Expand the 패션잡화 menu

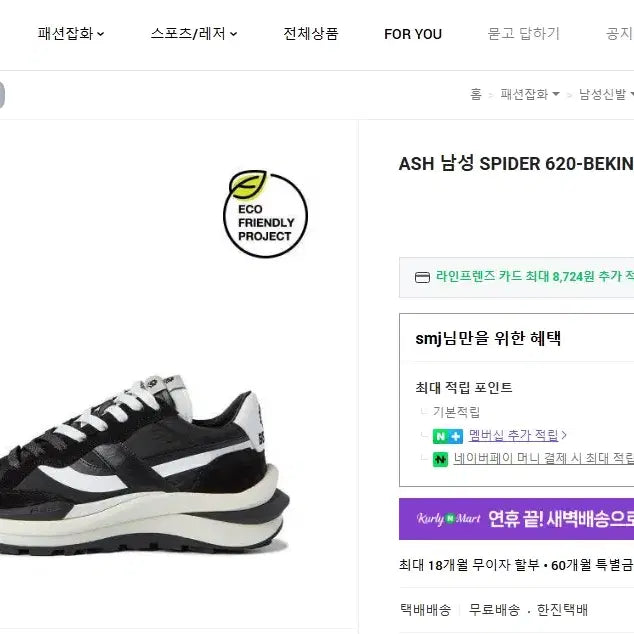click(x=71, y=34)
